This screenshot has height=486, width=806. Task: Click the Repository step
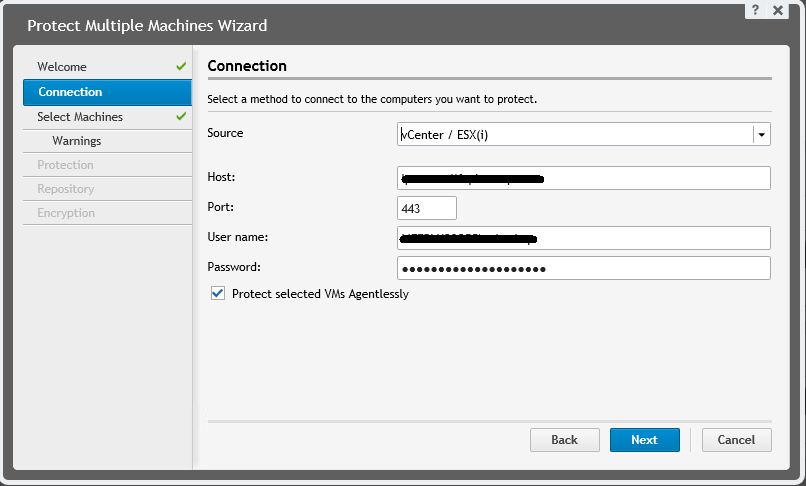[65, 189]
